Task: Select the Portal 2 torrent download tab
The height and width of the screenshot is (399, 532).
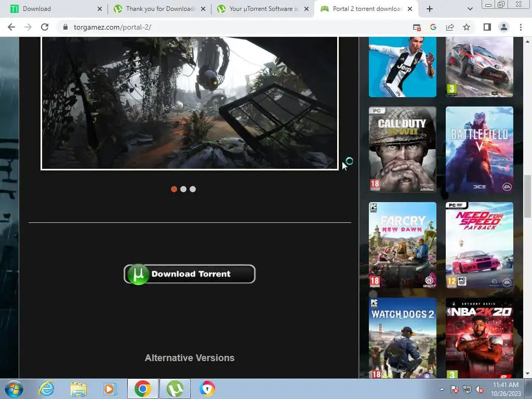Action: (x=366, y=9)
